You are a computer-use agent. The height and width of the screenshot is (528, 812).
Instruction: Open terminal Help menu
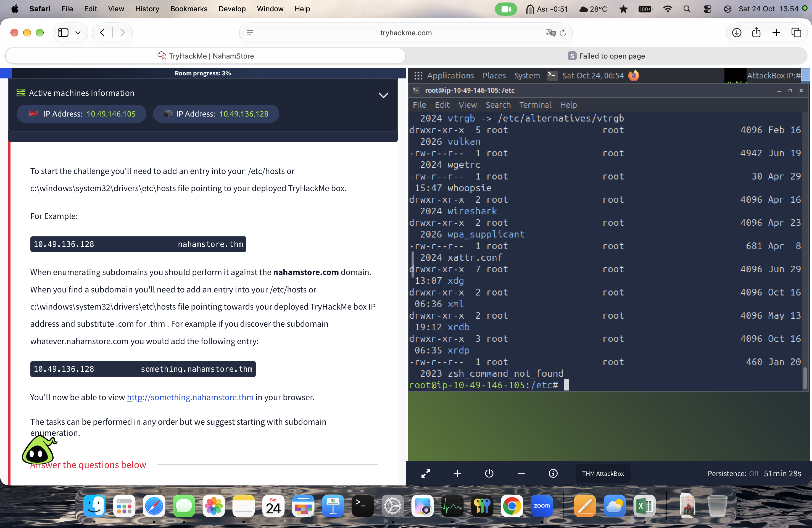point(568,105)
